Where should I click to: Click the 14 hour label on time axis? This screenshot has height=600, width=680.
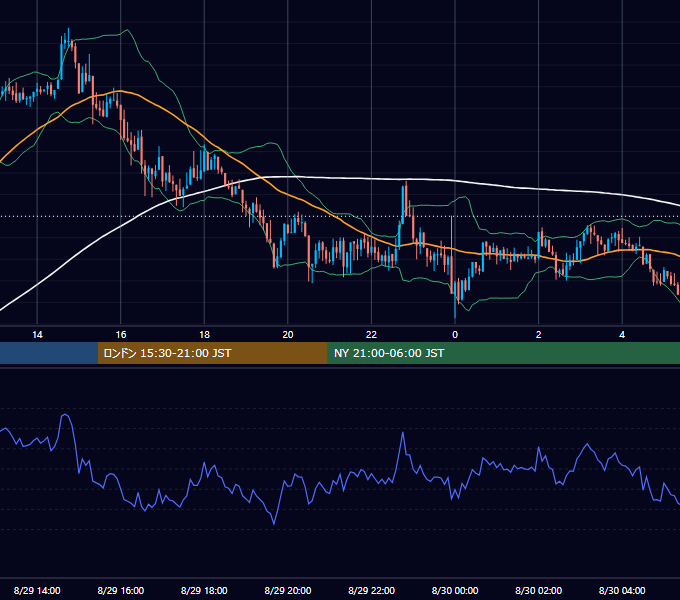click(37, 335)
